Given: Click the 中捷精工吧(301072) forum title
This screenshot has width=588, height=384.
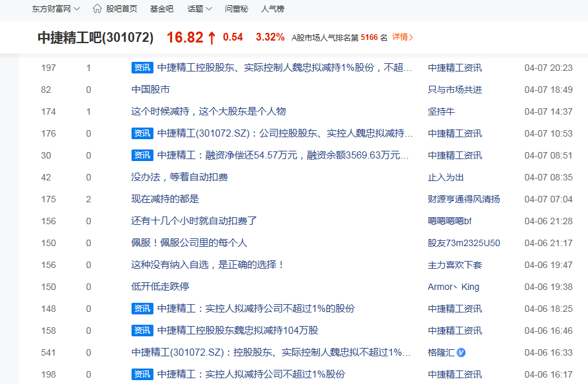Looking at the screenshot, I should click(95, 38).
